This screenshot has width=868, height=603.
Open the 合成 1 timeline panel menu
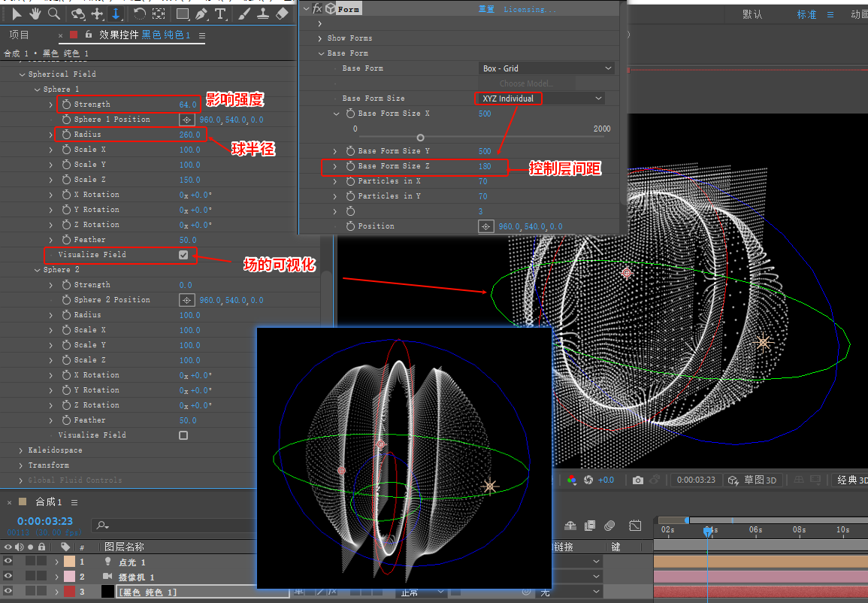pyautogui.click(x=74, y=502)
